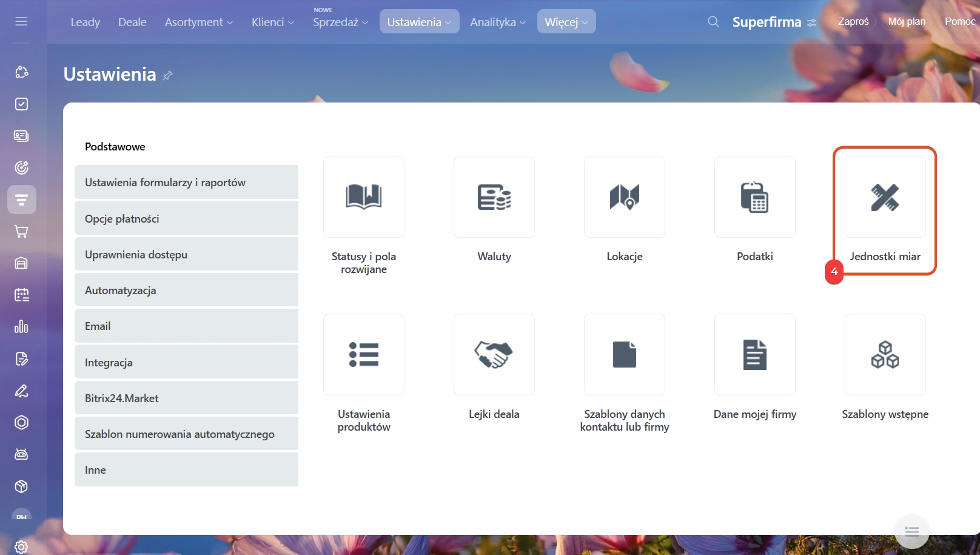The width and height of the screenshot is (980, 555).
Task: Open the hamburger menu icon
Action: pyautogui.click(x=21, y=21)
